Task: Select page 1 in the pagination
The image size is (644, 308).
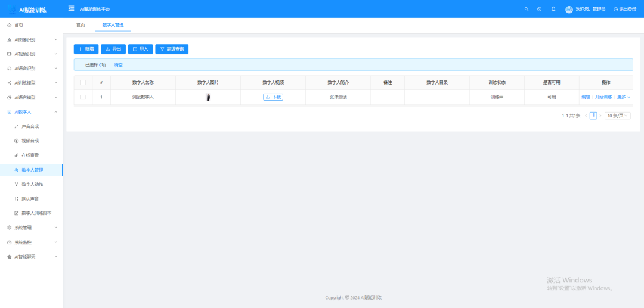Action: 593,116
